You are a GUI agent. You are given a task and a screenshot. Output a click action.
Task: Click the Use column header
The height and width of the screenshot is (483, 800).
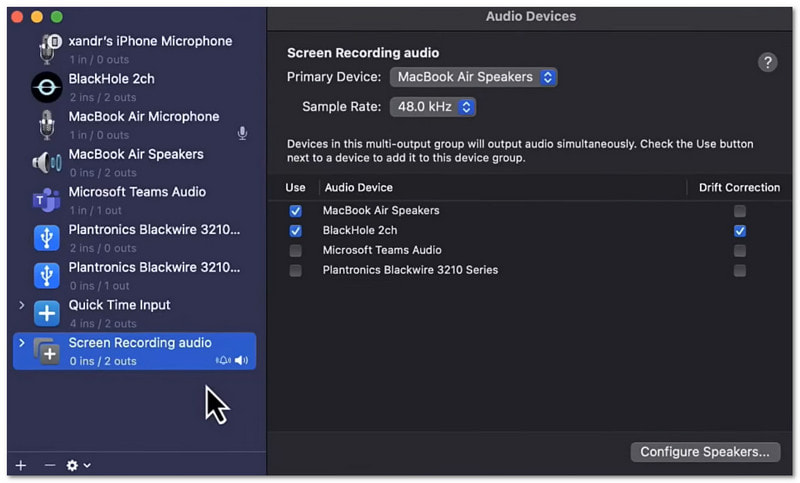(x=295, y=188)
